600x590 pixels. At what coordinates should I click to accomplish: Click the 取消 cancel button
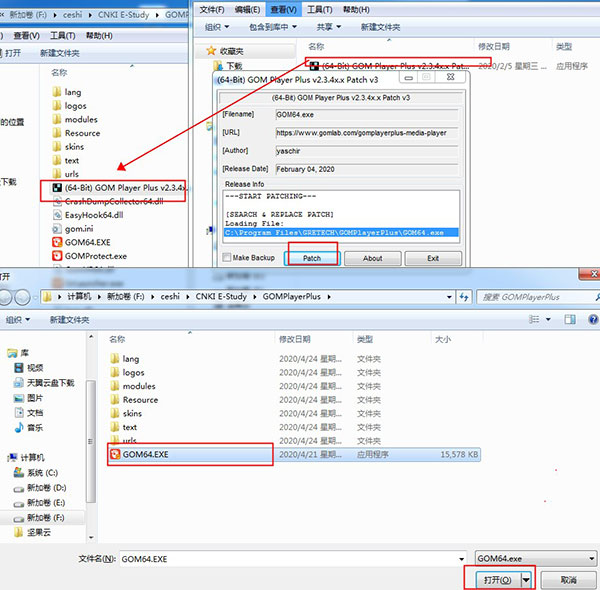(568, 580)
